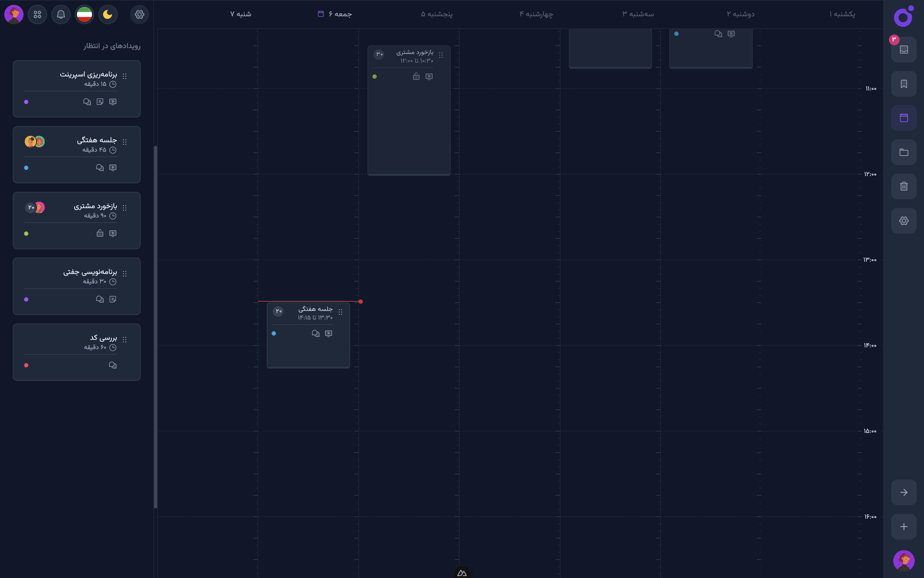Open the chat icon on بررسی کد card
This screenshot has height=578, width=924.
[x=113, y=365]
